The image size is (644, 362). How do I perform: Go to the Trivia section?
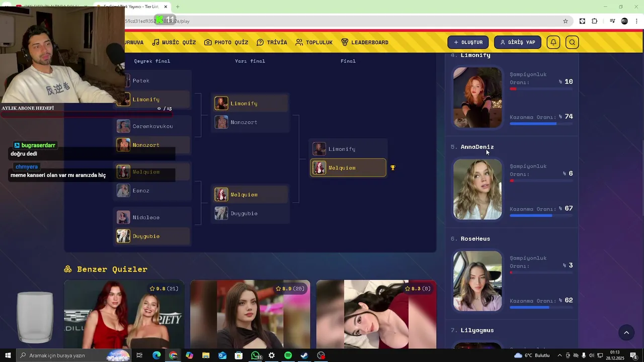(x=272, y=42)
